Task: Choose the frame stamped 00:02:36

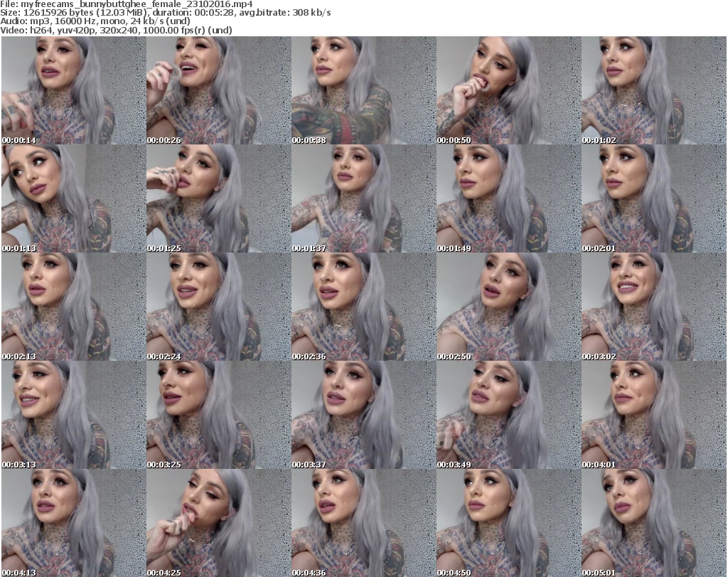Action: (x=364, y=307)
